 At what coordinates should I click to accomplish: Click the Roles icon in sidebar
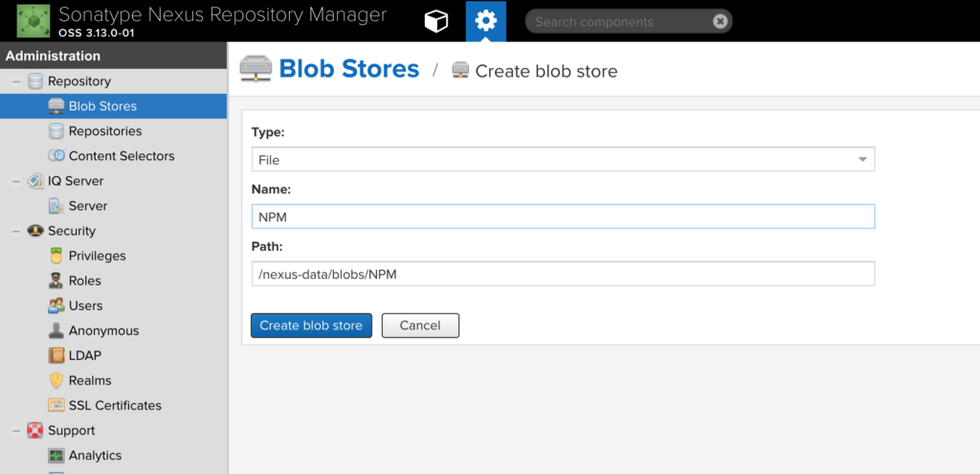[56, 281]
